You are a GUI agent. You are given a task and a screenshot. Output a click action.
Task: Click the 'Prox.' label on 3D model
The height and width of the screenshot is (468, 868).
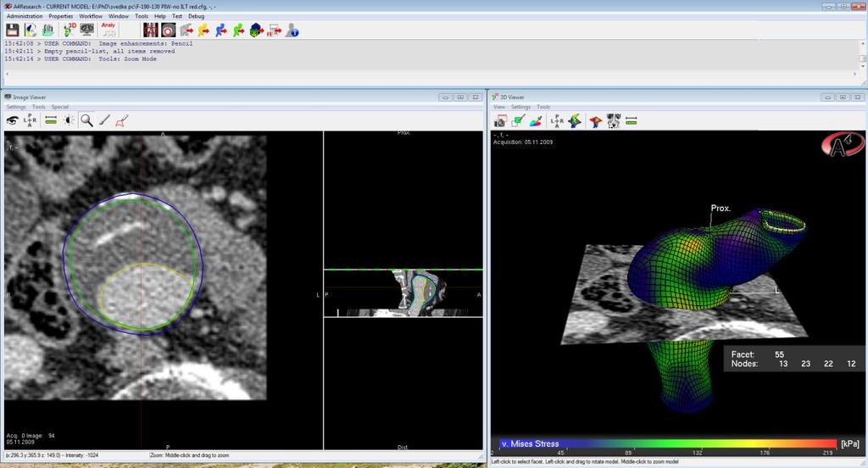click(721, 209)
